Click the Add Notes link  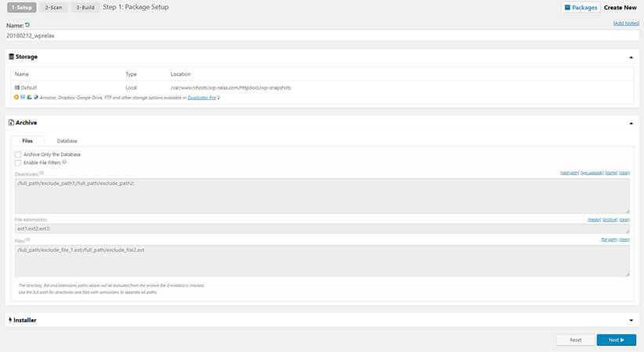(x=626, y=23)
